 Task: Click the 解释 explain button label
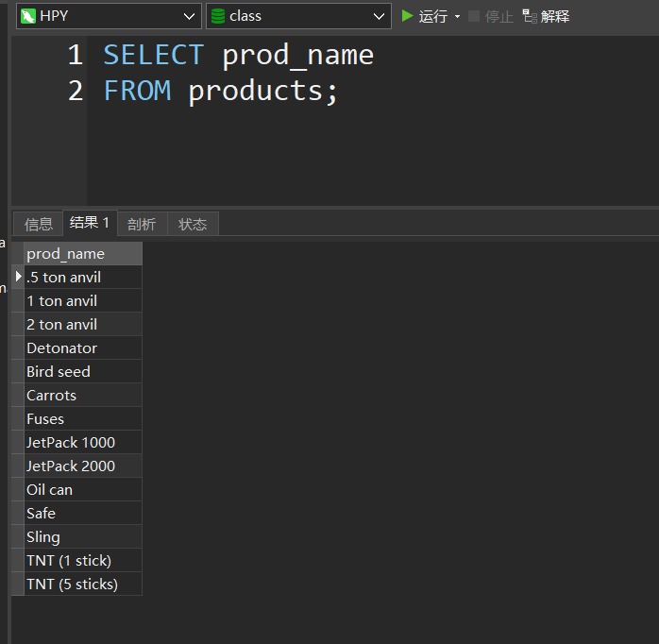click(555, 17)
